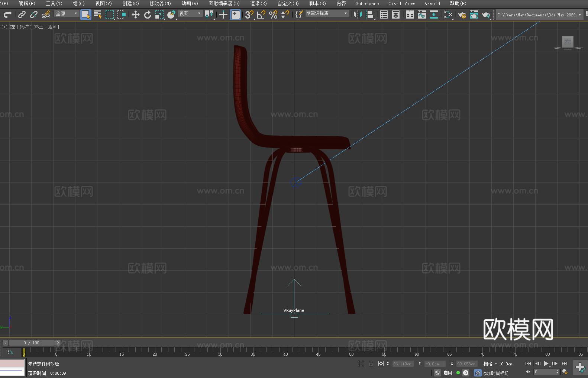Click the Z coordinate input field

(x=466, y=364)
